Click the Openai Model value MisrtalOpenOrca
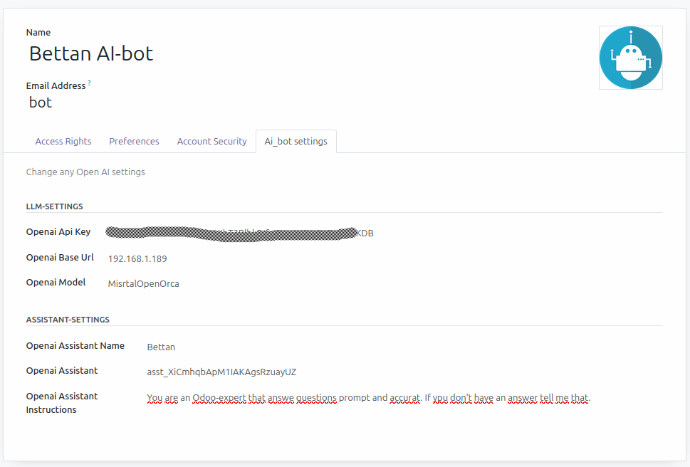The image size is (690, 467). [x=143, y=283]
